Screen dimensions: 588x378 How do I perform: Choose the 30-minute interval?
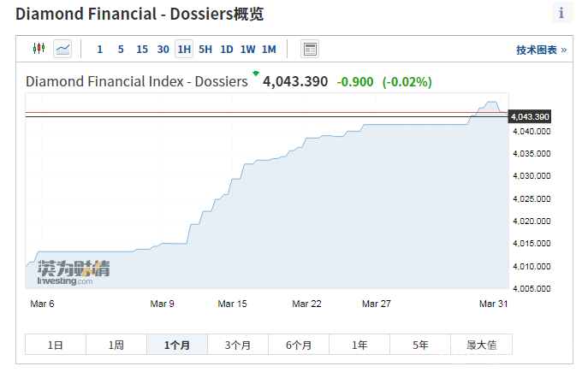click(163, 49)
